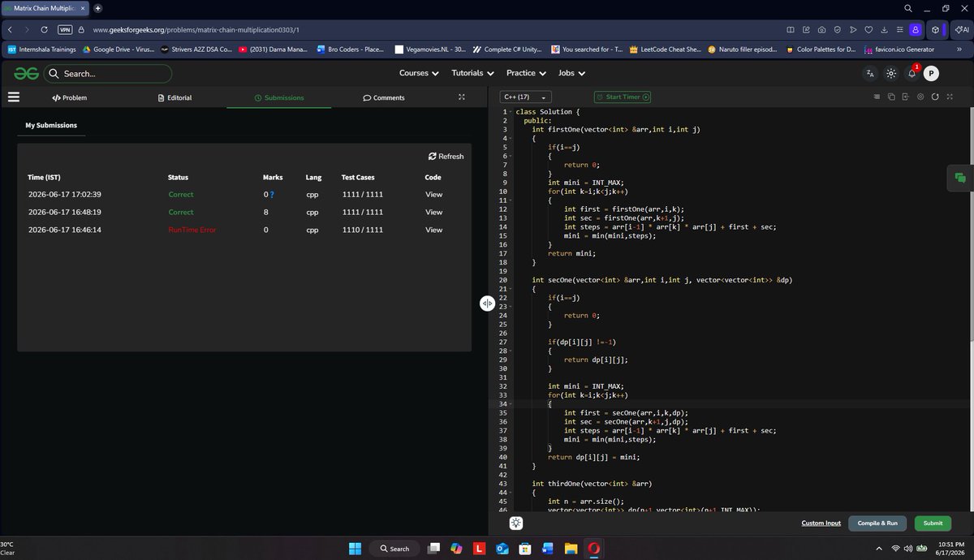Open Custom Input link
This screenshot has height=560, width=974.
pos(821,523)
